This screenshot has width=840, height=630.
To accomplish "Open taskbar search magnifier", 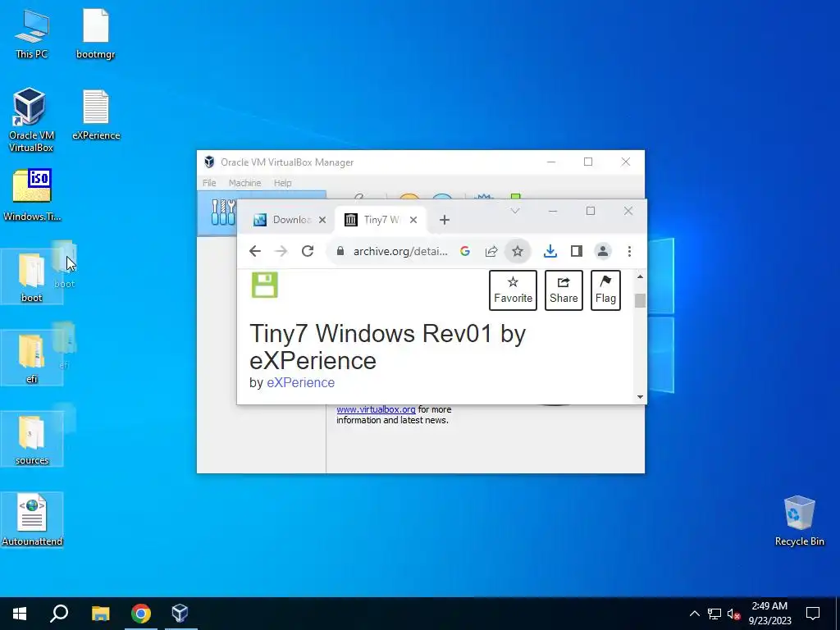I will pyautogui.click(x=59, y=614).
